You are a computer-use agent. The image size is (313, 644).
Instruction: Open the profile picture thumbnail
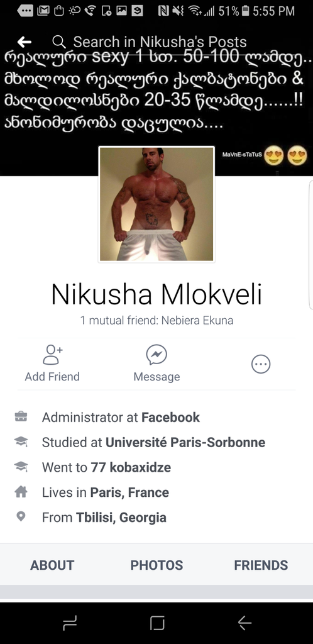pyautogui.click(x=156, y=204)
